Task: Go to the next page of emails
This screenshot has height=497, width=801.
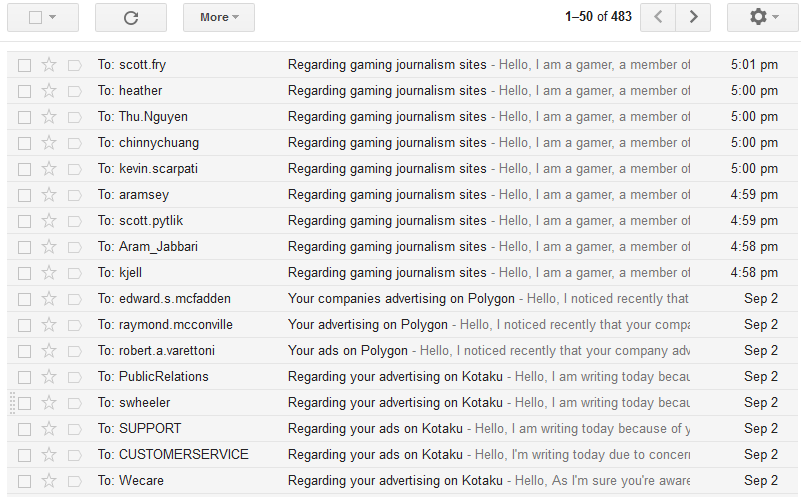Action: pos(693,17)
